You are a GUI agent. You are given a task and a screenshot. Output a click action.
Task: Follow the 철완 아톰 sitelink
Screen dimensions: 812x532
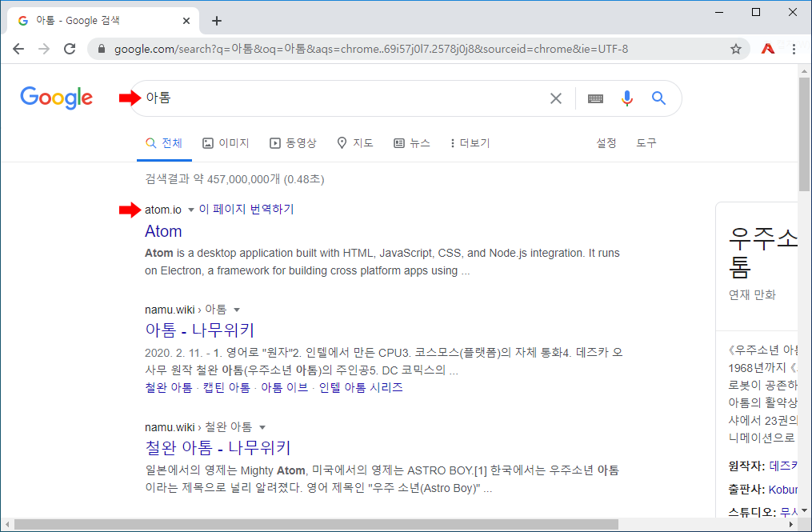click(168, 387)
